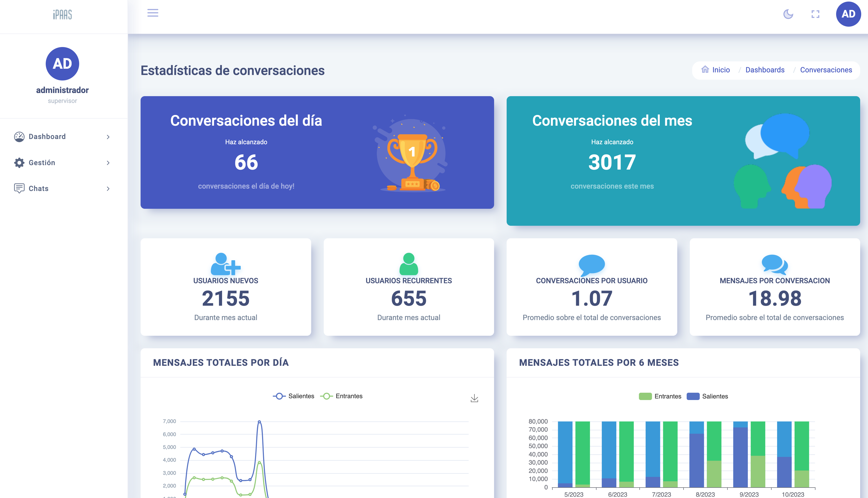Click the iPAAS logo
Viewport: 868px width, 498px height.
tap(63, 15)
